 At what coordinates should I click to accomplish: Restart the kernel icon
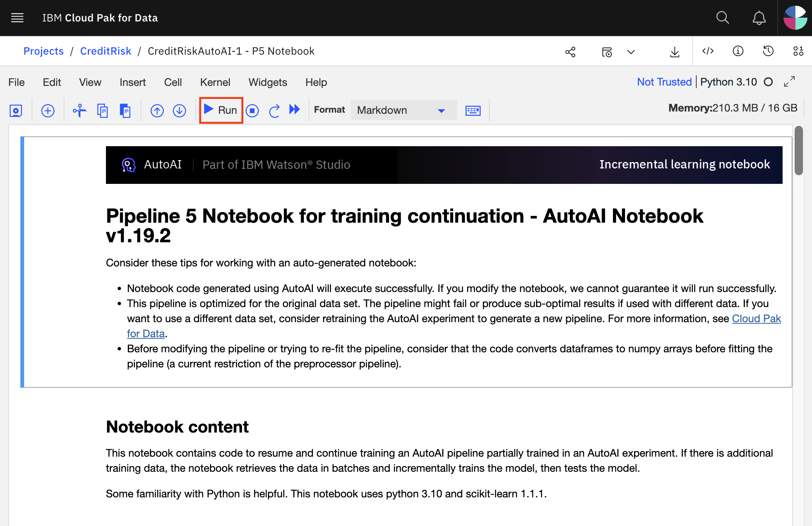pos(274,111)
